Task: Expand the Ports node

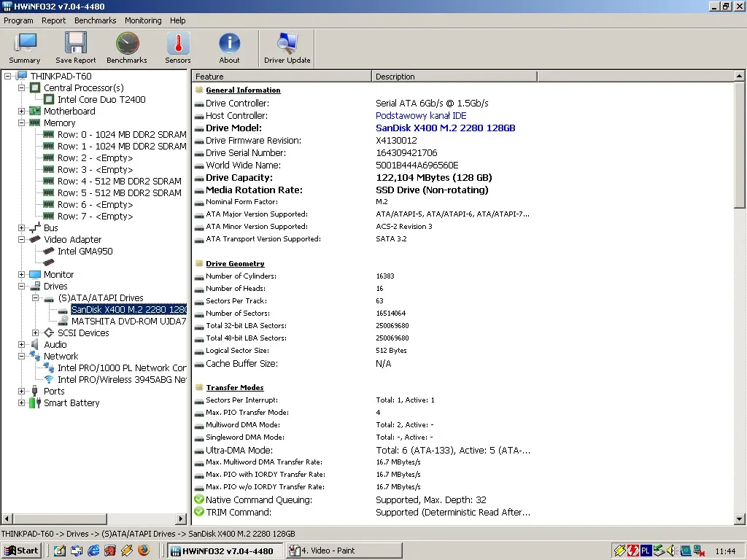Action: 21,391
